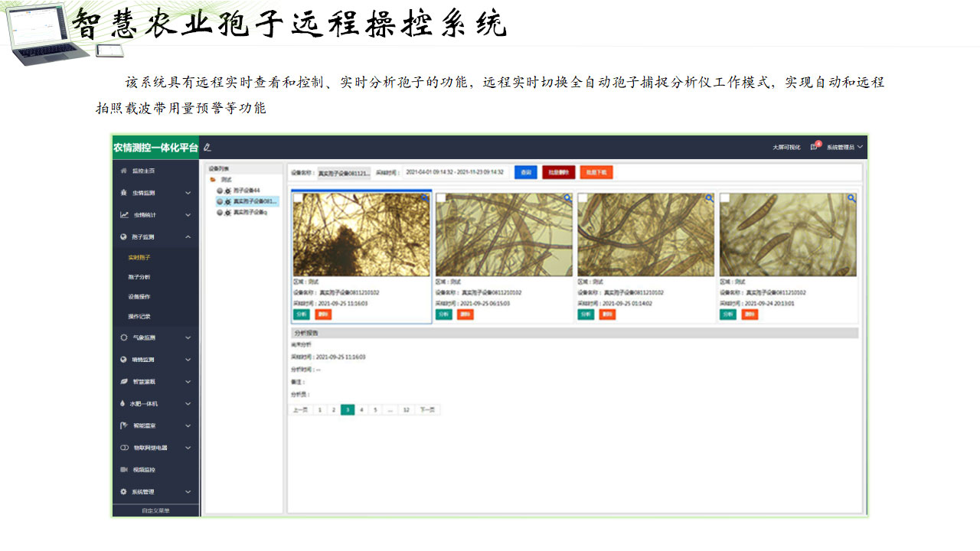Image resolution: width=980 pixels, height=551 pixels.
Task: Click the 水肥一体机 water drop icon
Action: pyautogui.click(x=124, y=403)
